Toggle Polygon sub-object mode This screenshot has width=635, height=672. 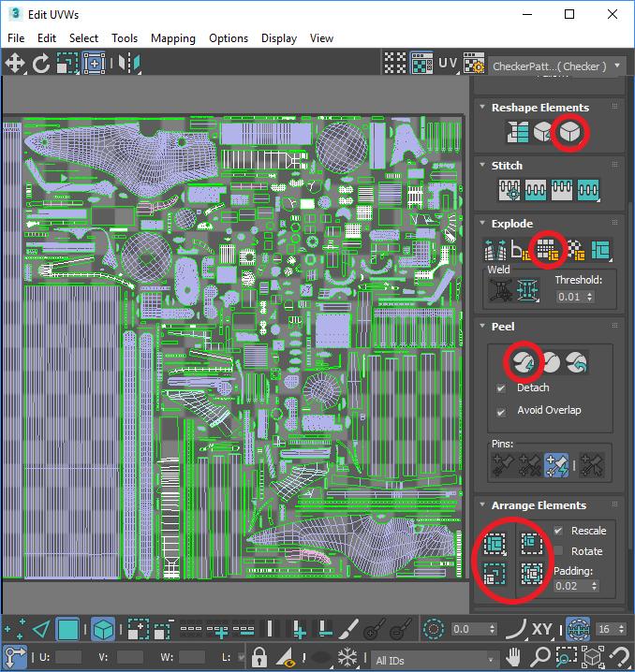coord(67,630)
